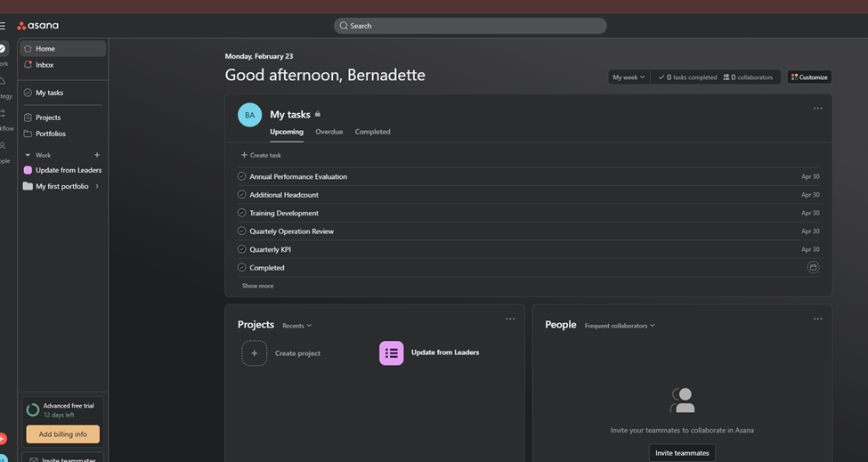868x462 pixels.
Task: Click the Add billing info button
Action: pyautogui.click(x=62, y=434)
